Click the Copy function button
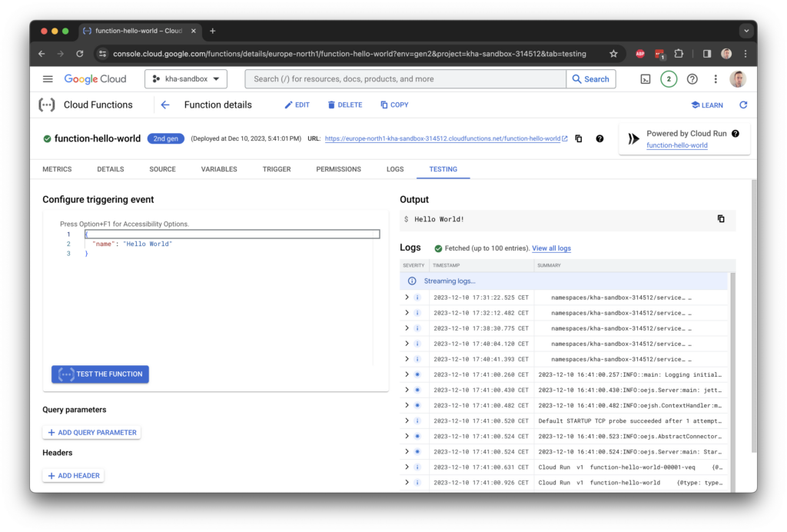 [x=394, y=105]
